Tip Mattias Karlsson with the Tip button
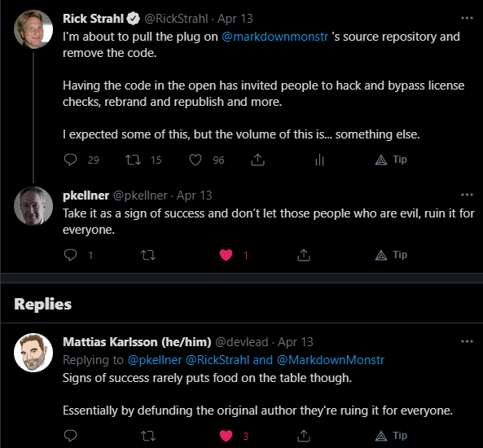Viewport: 483px width, 448px height. pos(391,436)
